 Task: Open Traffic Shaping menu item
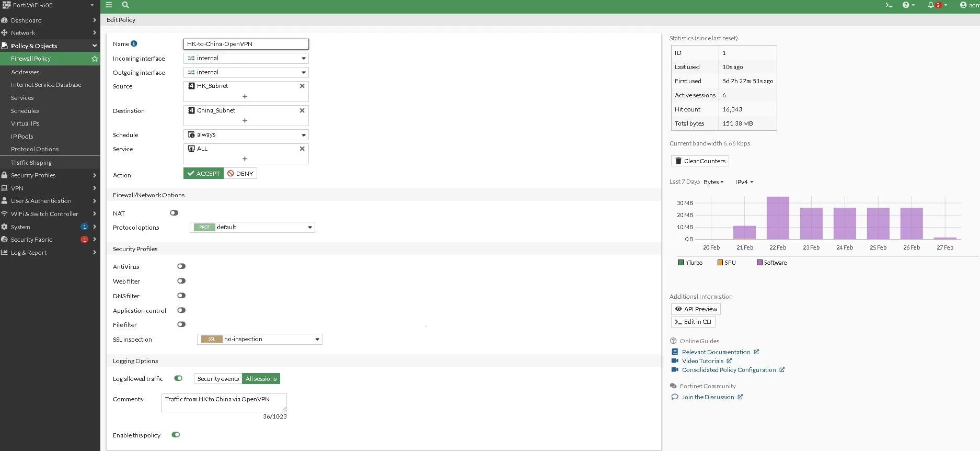(31, 163)
